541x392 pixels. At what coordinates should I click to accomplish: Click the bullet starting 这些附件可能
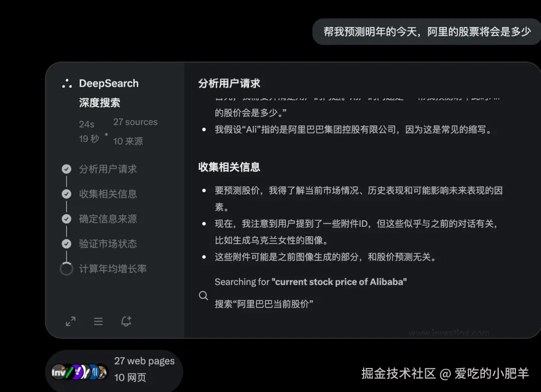[326, 257]
